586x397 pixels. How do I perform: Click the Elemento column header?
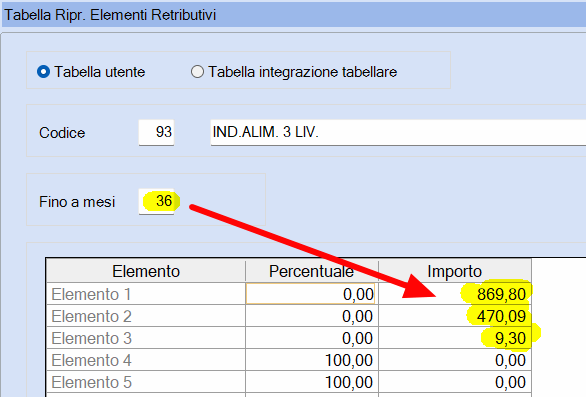coord(146,271)
